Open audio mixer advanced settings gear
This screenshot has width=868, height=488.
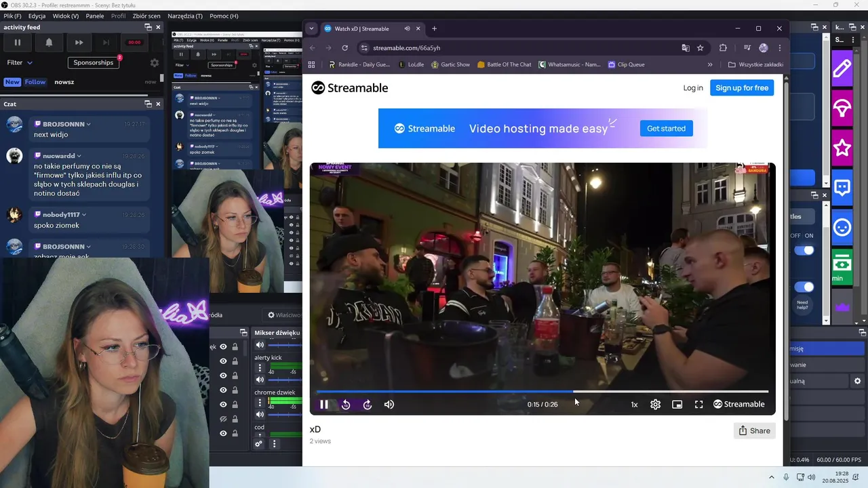click(x=258, y=444)
